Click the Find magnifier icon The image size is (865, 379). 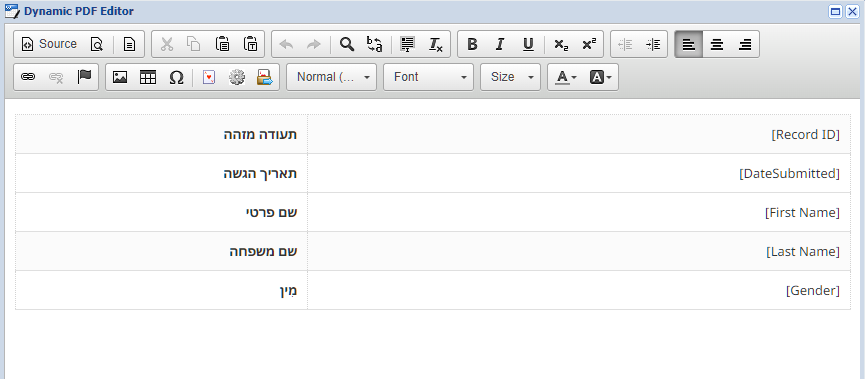[346, 44]
